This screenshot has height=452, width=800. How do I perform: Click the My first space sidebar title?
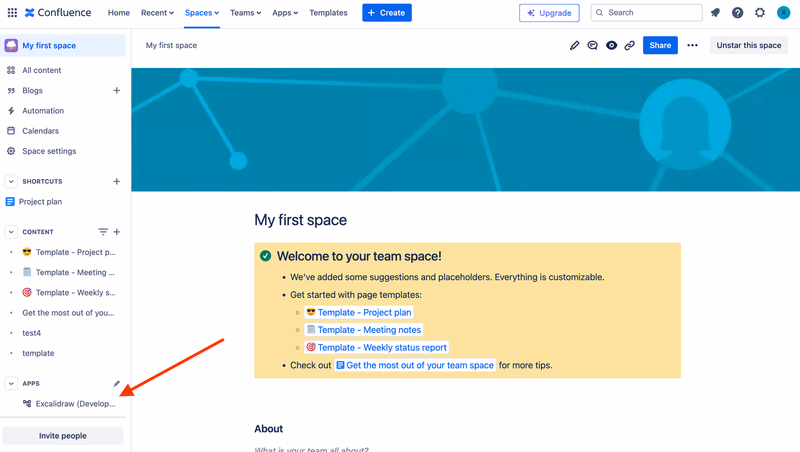click(x=49, y=45)
